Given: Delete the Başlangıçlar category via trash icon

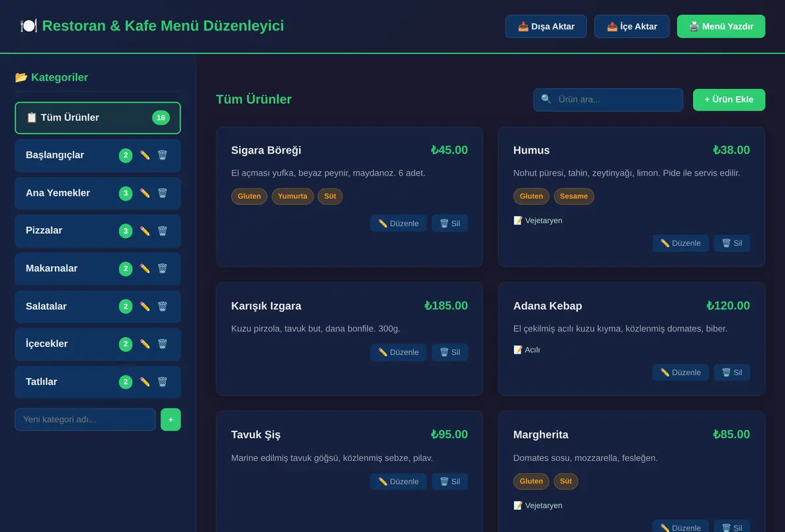Looking at the screenshot, I should tap(162, 156).
